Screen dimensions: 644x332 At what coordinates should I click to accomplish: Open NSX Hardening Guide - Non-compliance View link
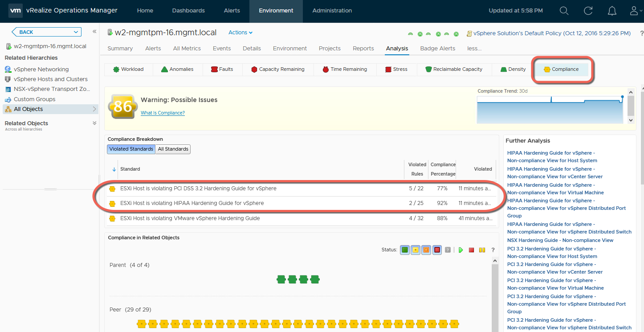click(560, 240)
